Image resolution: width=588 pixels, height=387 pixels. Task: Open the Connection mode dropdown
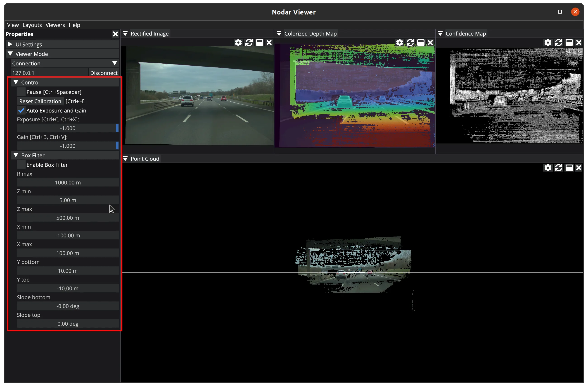[65, 63]
